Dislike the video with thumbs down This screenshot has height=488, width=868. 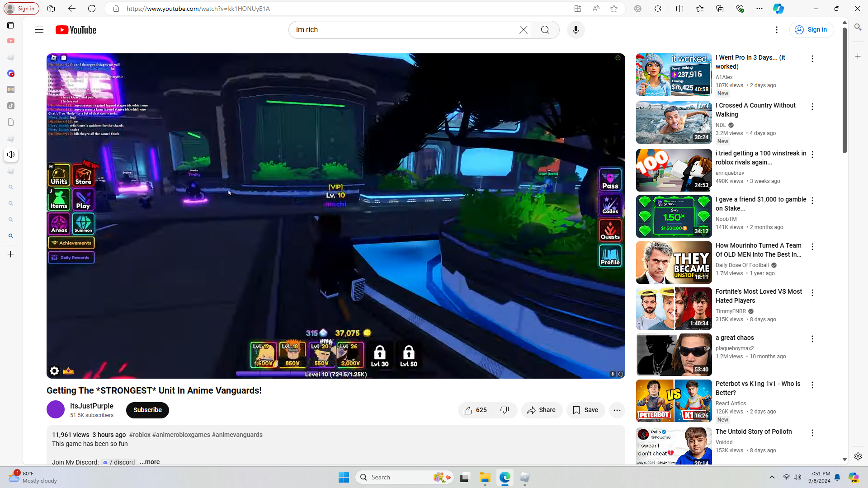tap(505, 410)
